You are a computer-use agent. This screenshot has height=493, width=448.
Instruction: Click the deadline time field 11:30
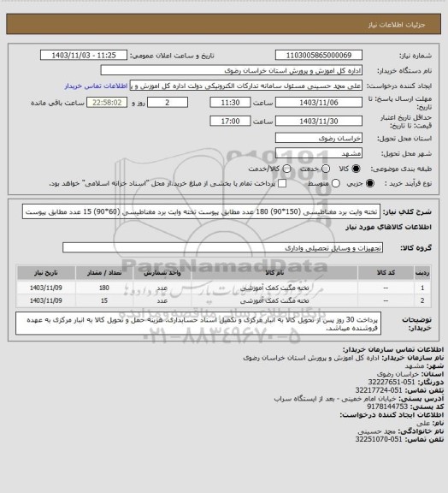pos(230,103)
